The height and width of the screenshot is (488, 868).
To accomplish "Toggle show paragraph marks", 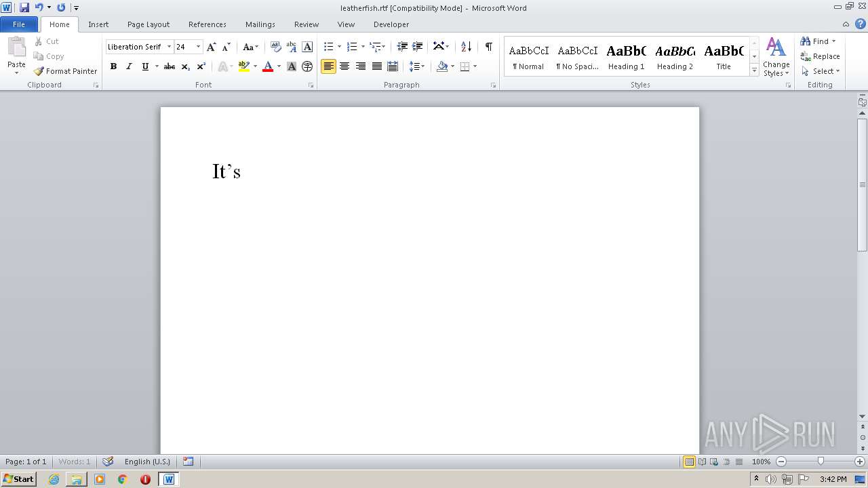I will click(x=488, y=47).
